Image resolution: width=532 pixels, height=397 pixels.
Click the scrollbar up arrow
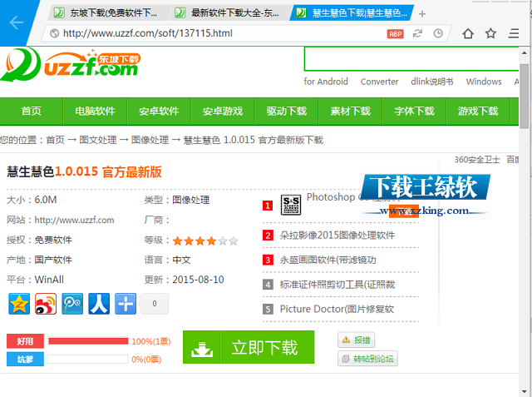pyautogui.click(x=525, y=52)
